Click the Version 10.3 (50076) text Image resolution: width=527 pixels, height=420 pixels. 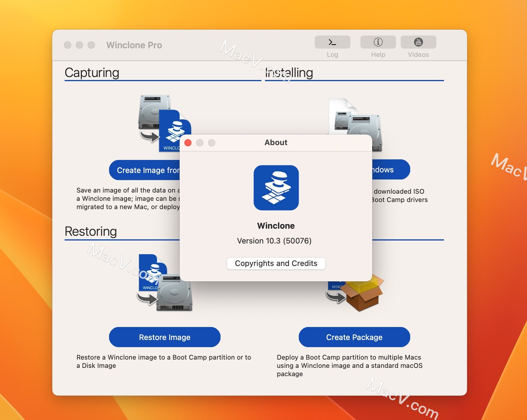pos(274,241)
